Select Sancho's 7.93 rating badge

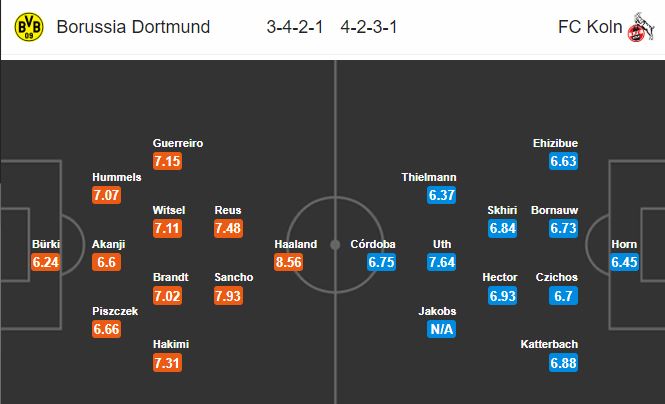pyautogui.click(x=228, y=295)
